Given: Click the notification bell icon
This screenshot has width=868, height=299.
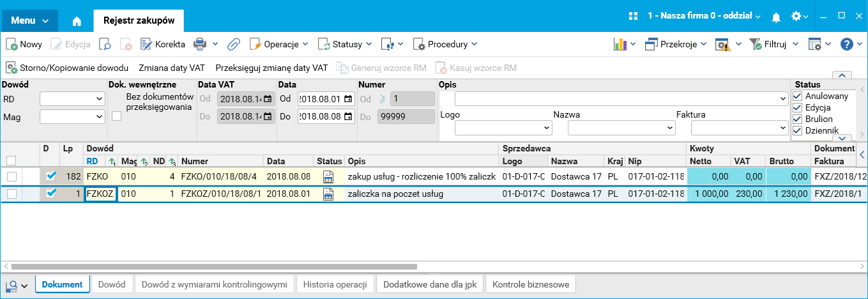Looking at the screenshot, I should click(776, 17).
